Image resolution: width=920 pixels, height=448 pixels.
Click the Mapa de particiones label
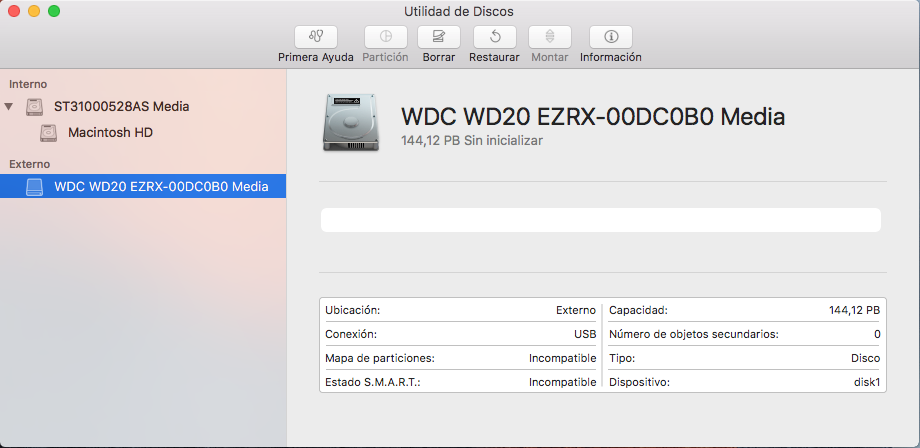(x=380, y=358)
